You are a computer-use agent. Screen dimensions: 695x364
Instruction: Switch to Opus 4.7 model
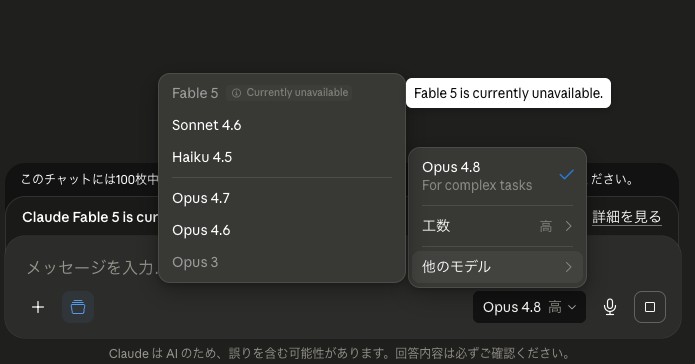(282, 198)
